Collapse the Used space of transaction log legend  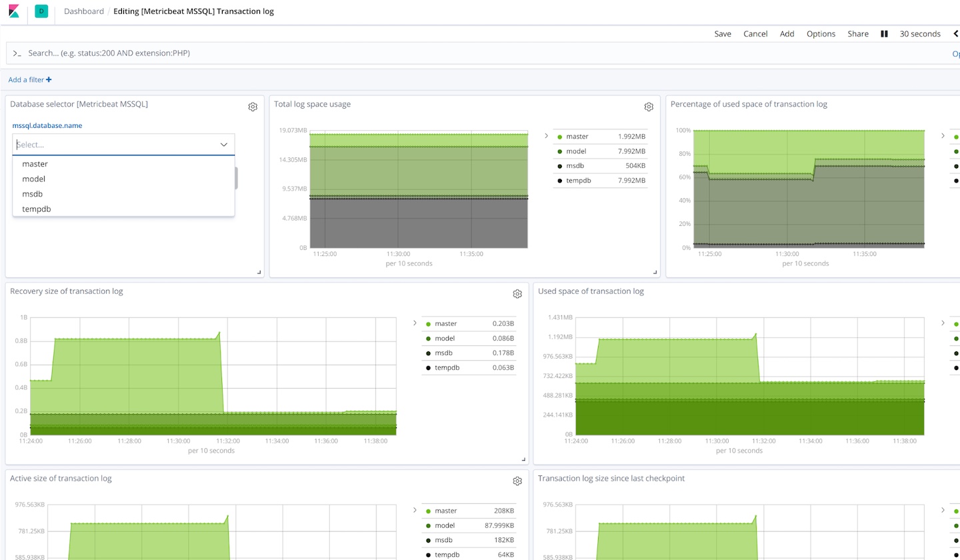[x=943, y=323]
